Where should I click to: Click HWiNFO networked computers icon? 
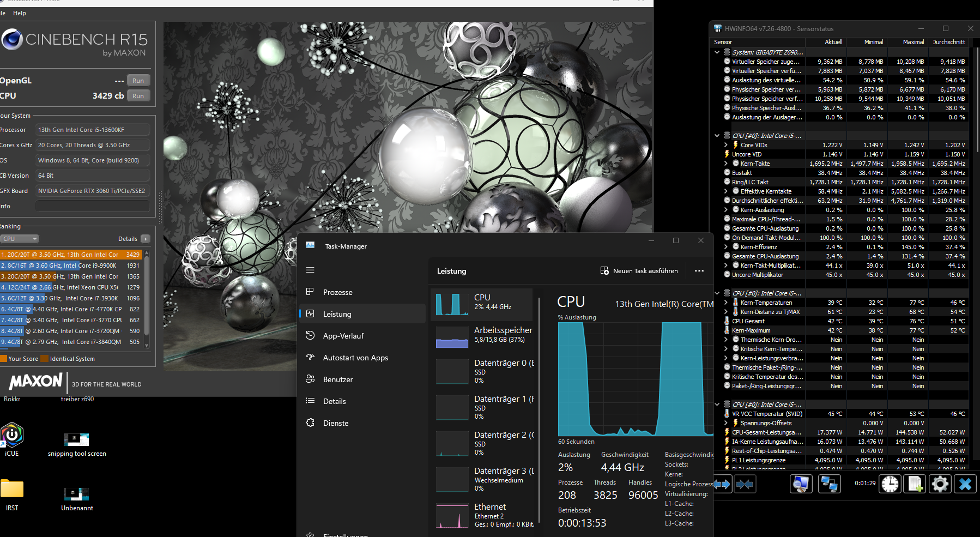(x=829, y=484)
